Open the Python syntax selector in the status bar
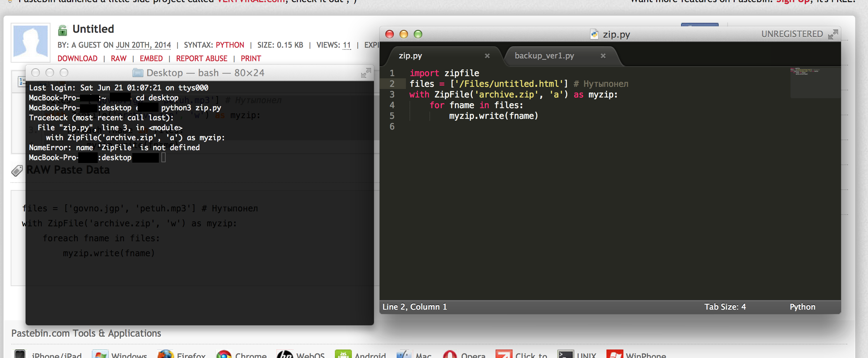 (x=803, y=307)
